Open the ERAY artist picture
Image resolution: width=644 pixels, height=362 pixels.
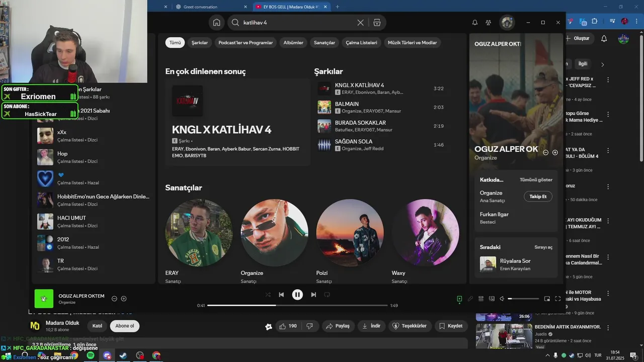tap(199, 233)
